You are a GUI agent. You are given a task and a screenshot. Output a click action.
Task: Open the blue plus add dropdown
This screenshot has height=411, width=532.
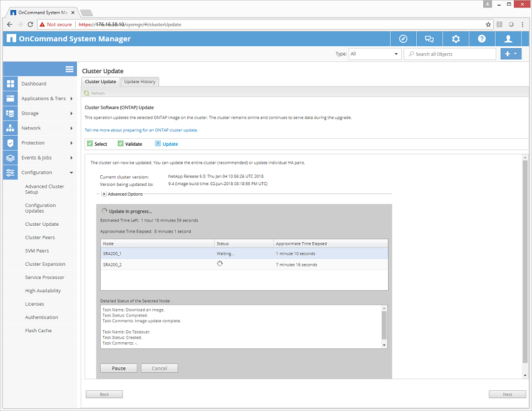tap(511, 54)
